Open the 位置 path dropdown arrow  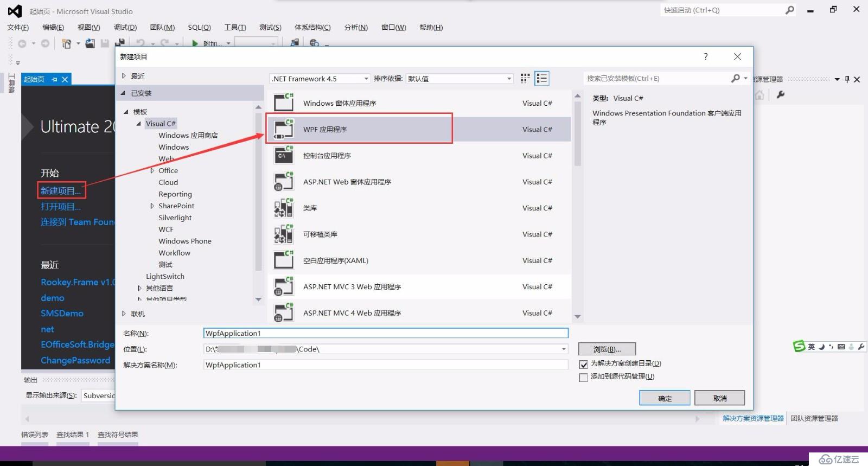pos(564,349)
